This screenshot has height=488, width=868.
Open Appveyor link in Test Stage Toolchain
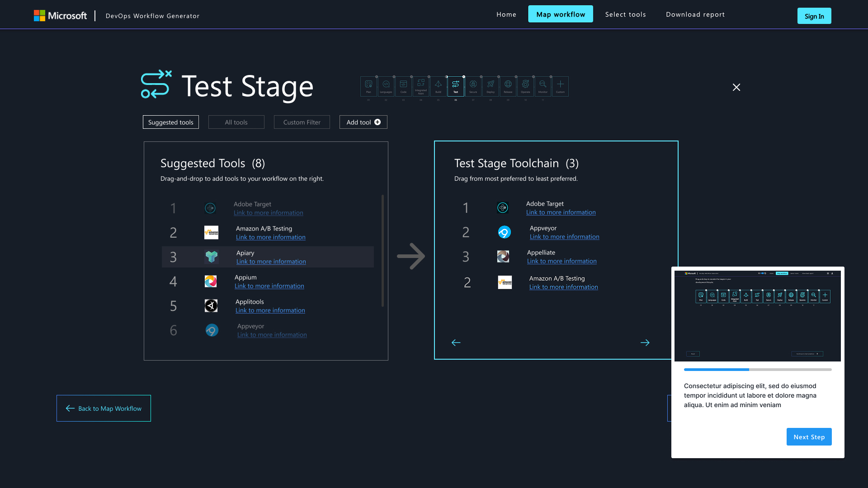(x=565, y=237)
